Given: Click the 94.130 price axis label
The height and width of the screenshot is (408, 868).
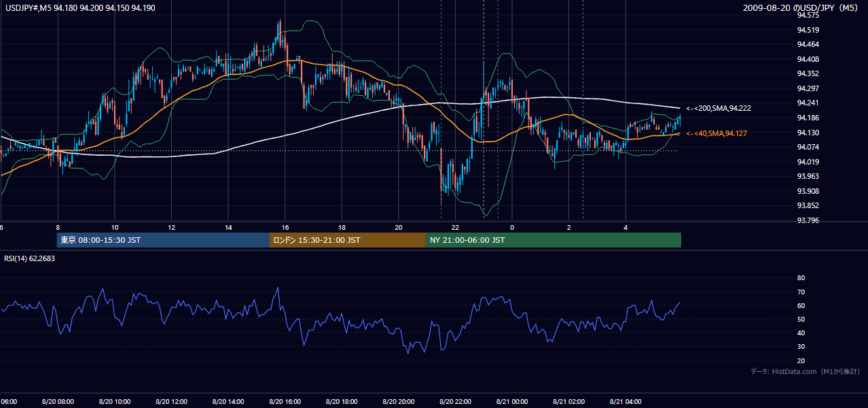Looking at the screenshot, I should pyautogui.click(x=807, y=133).
